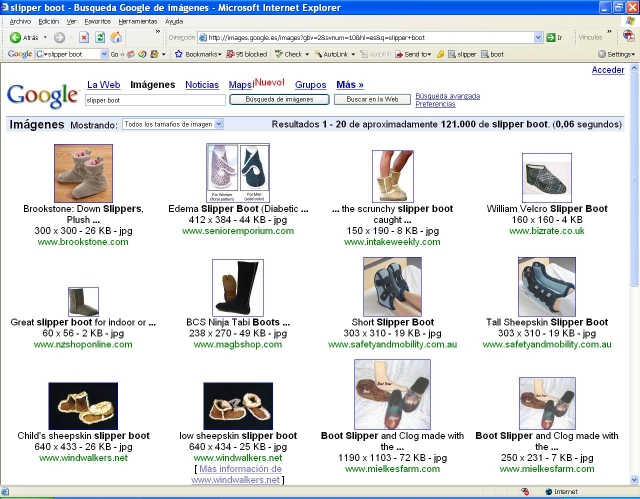Open the Brookstone Down Slippers thumbnail
This screenshot has width=640, height=499.
tap(83, 173)
